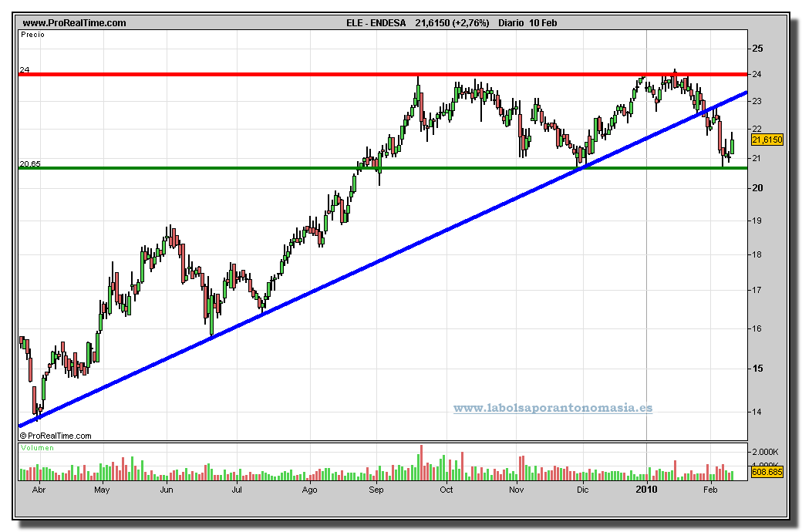Screen dimensions: 802x532
Task: Click the Jun month label
Action: point(167,490)
